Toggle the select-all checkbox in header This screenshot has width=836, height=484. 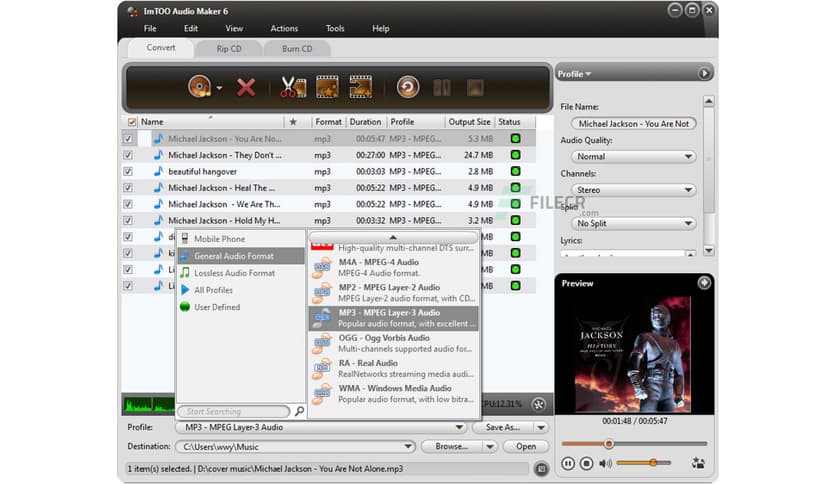tap(132, 122)
